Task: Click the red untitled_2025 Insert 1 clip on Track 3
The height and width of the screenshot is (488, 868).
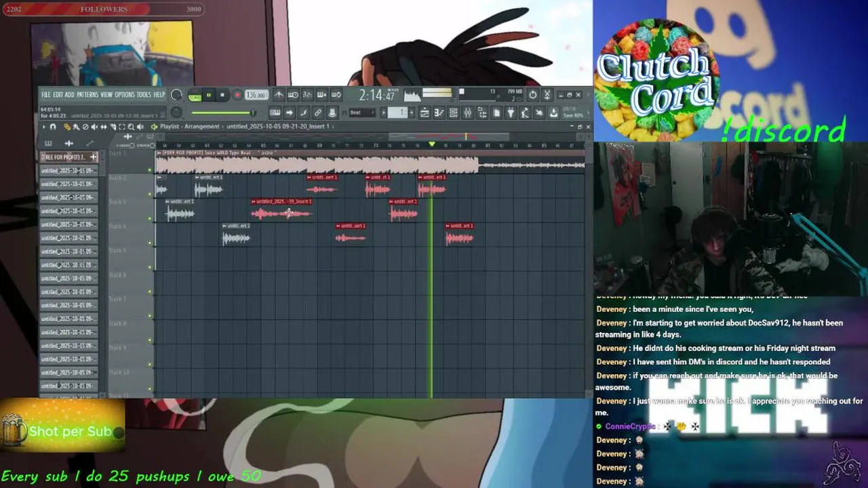Action: (281, 210)
